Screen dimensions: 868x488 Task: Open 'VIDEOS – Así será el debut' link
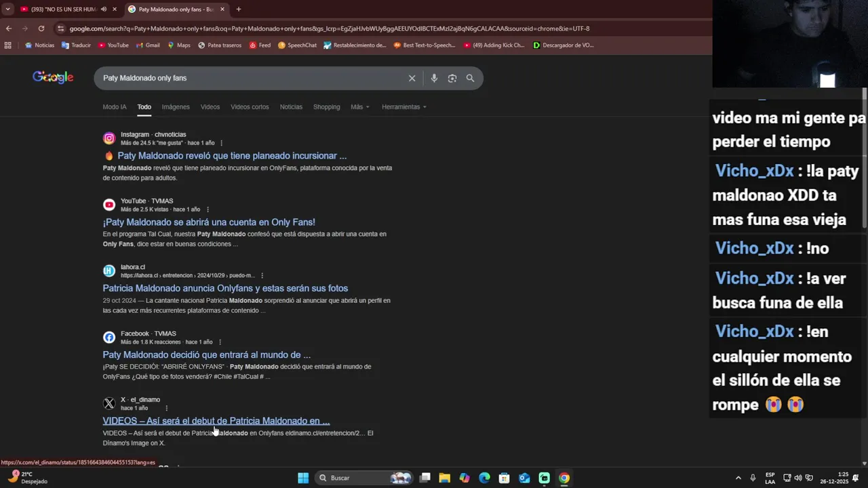point(216,421)
